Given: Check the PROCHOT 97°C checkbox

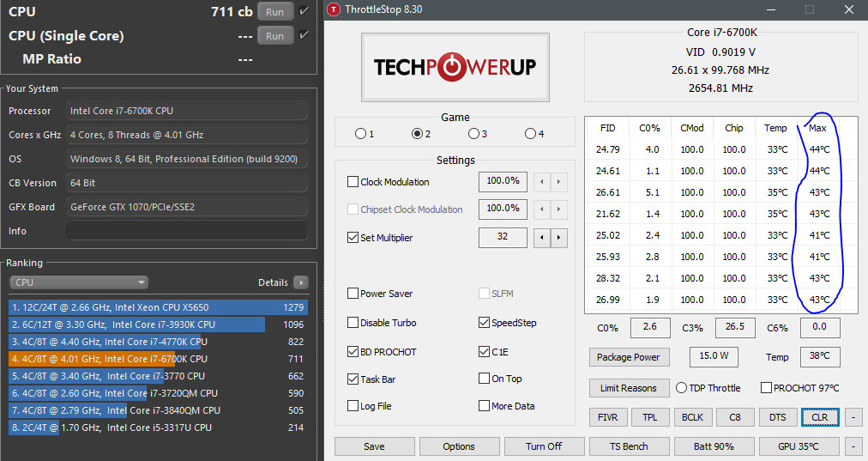Looking at the screenshot, I should 766,388.
